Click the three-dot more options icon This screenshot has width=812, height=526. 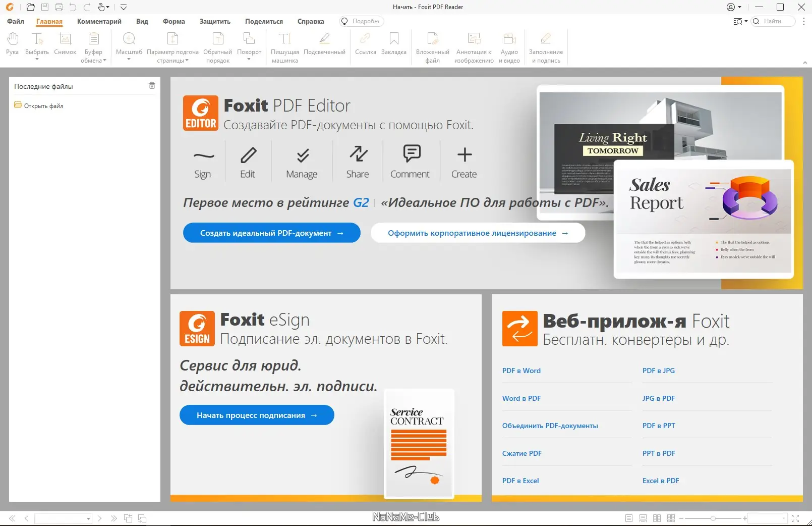tap(804, 21)
